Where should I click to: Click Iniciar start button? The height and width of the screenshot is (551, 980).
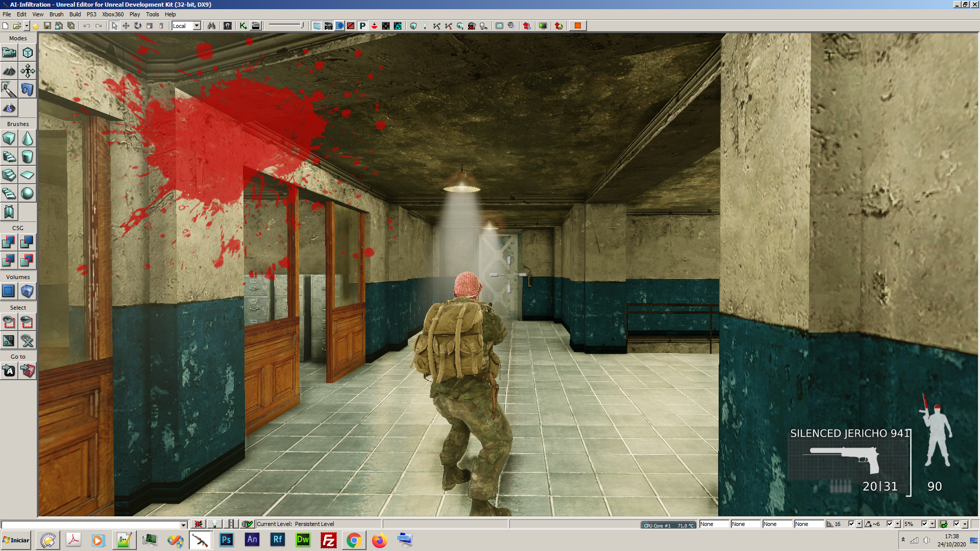point(16,540)
